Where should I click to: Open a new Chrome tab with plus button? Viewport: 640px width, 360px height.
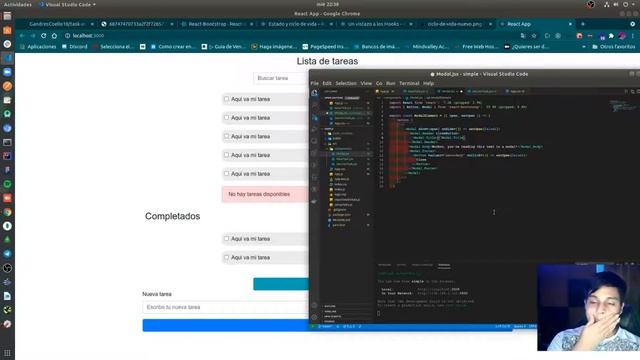click(583, 24)
